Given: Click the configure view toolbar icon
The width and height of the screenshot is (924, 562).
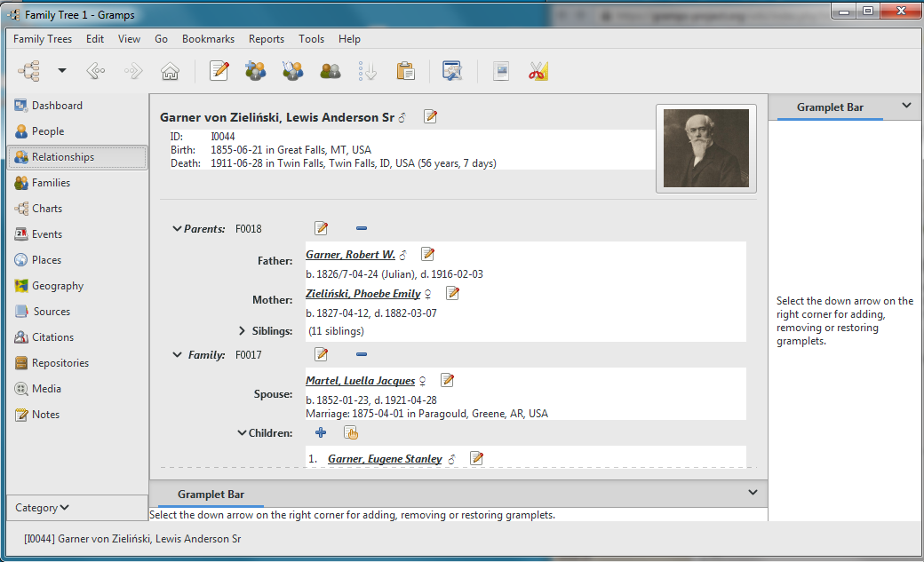Looking at the screenshot, I should [452, 71].
